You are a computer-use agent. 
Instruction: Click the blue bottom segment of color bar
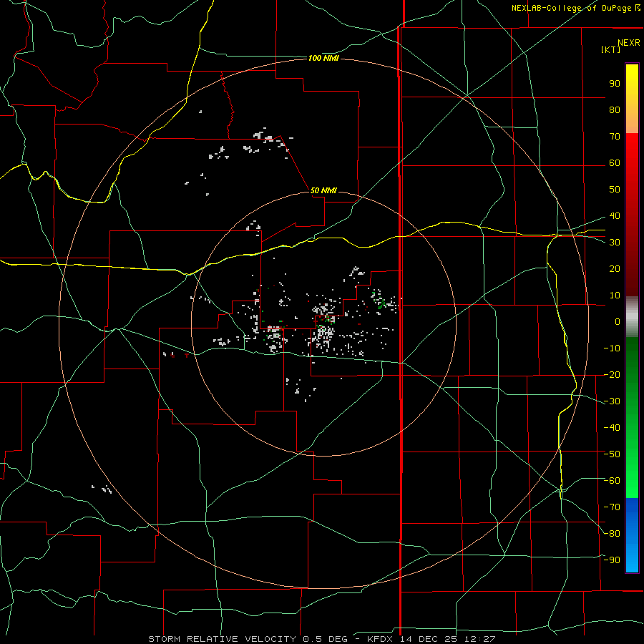(632, 535)
